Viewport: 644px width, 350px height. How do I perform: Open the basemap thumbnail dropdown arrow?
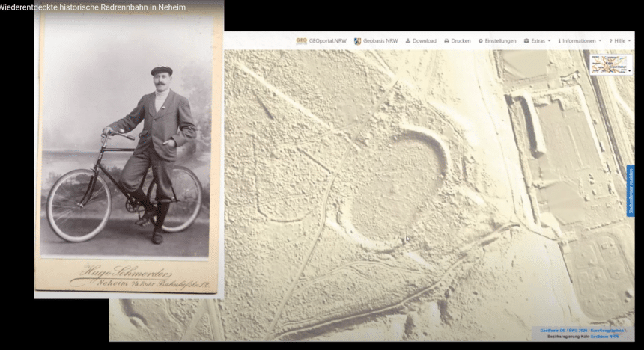(x=630, y=70)
